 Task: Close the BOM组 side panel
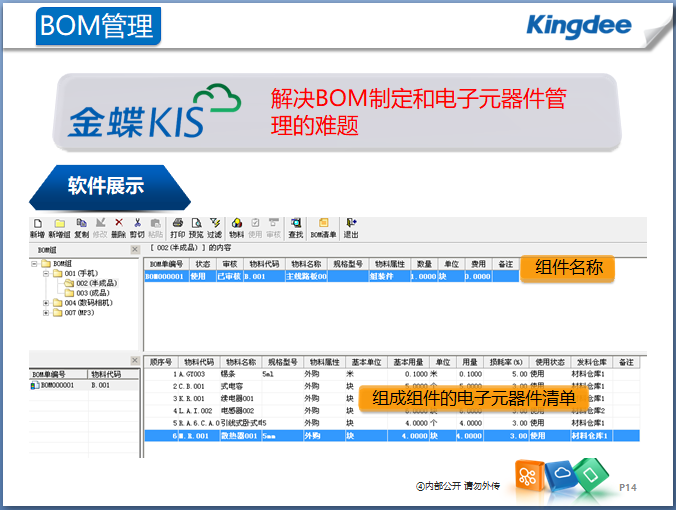coord(135,248)
